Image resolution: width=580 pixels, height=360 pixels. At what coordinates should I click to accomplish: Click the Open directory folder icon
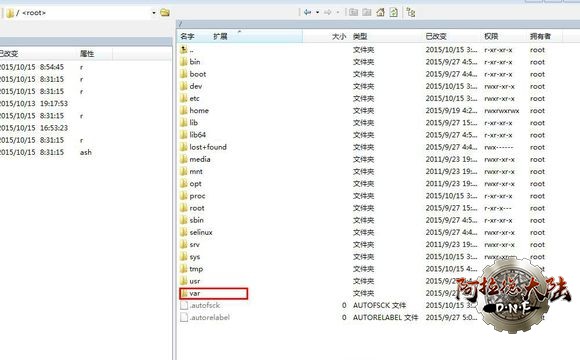click(165, 13)
